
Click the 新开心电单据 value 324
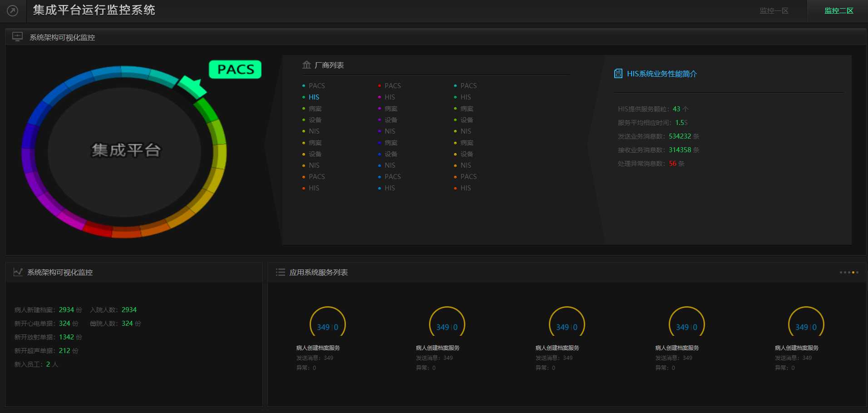[x=64, y=323]
